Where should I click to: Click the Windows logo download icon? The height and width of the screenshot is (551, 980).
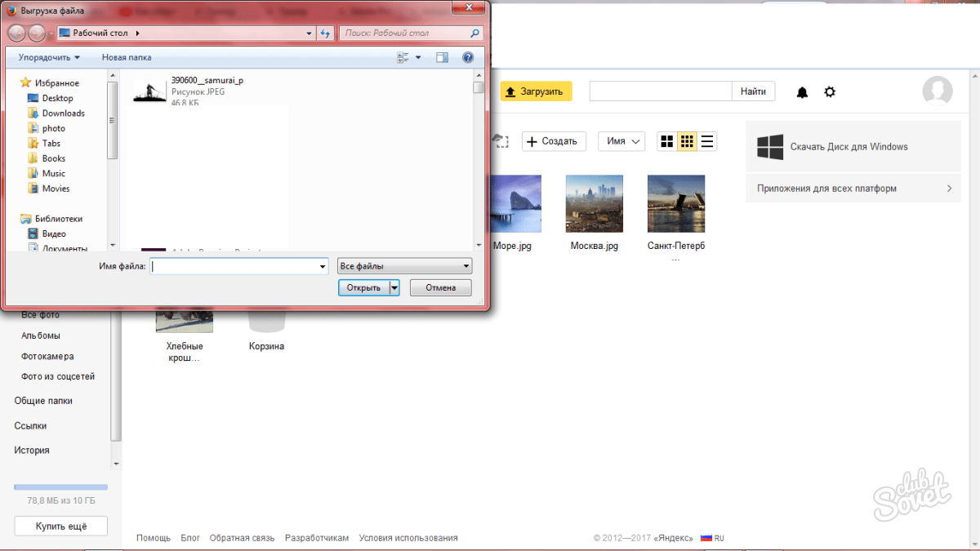pos(769,147)
